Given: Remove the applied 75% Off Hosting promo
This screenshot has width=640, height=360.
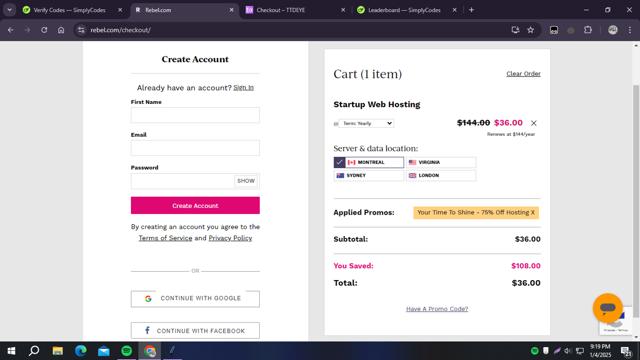Looking at the screenshot, I should 533,213.
